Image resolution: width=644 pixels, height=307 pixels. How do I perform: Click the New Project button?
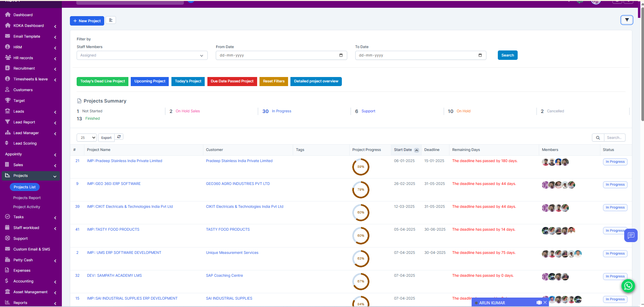(87, 21)
